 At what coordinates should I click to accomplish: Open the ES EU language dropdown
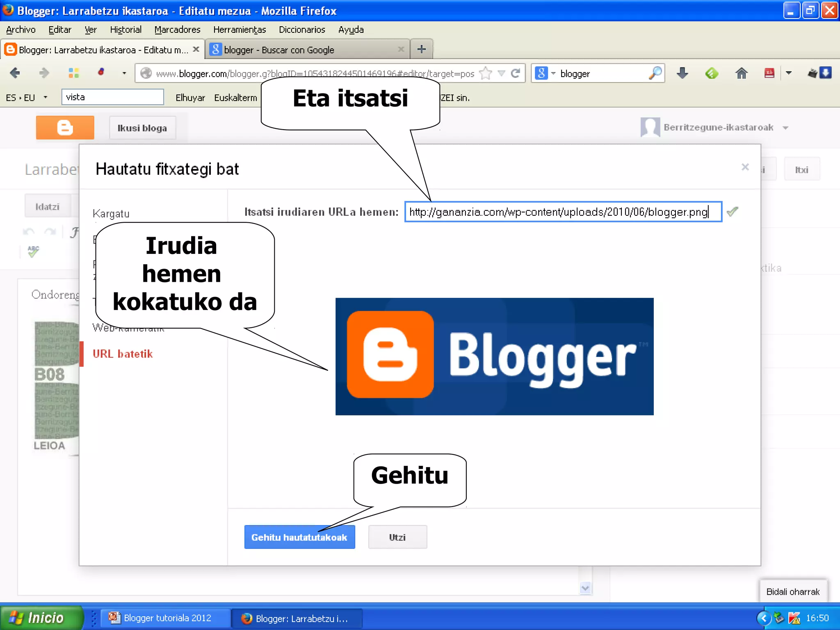[46, 98]
